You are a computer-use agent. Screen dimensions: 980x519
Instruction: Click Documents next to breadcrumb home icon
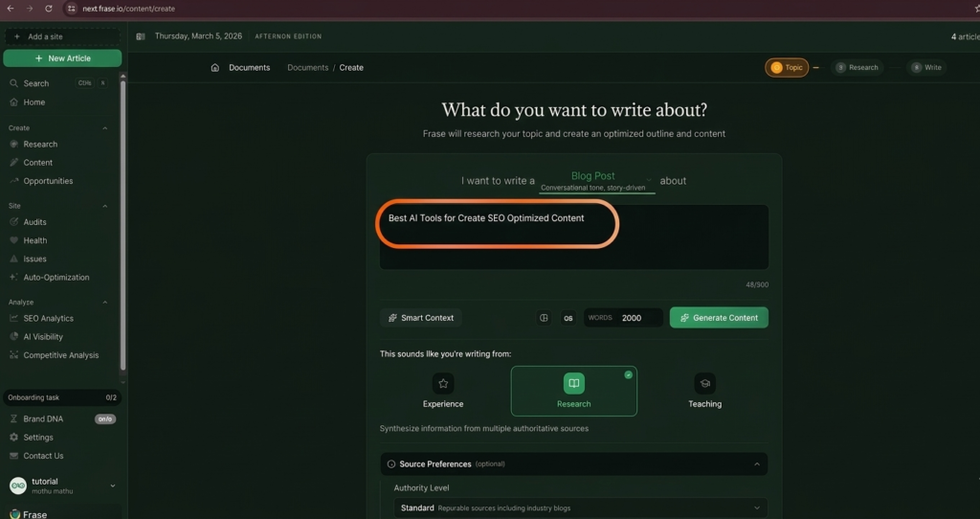250,68
